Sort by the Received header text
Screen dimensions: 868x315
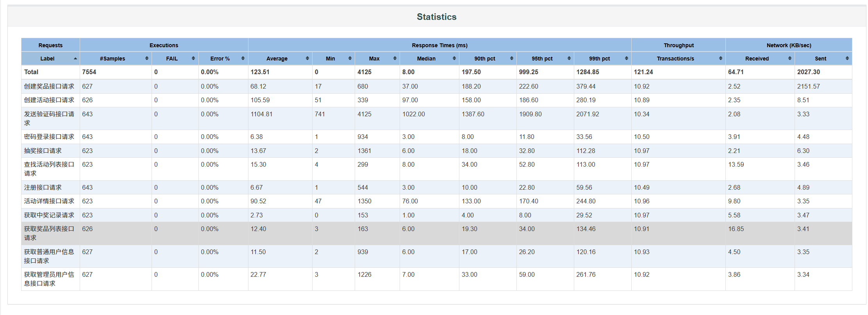tap(757, 59)
